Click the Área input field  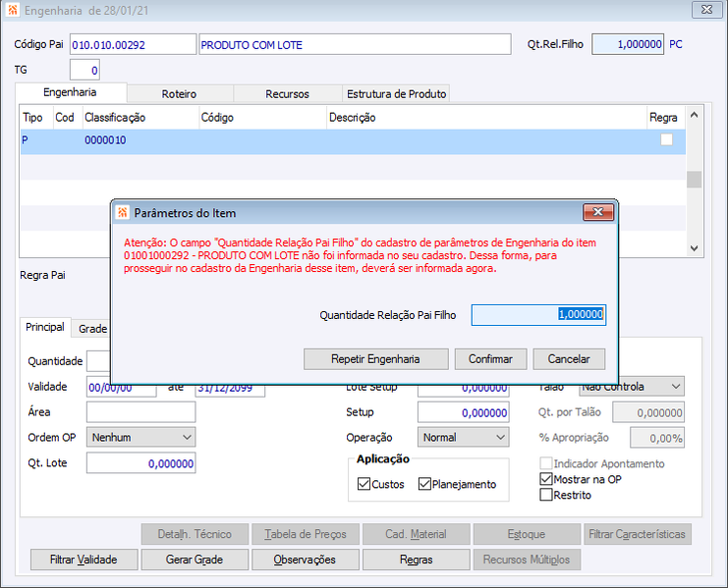[140, 411]
